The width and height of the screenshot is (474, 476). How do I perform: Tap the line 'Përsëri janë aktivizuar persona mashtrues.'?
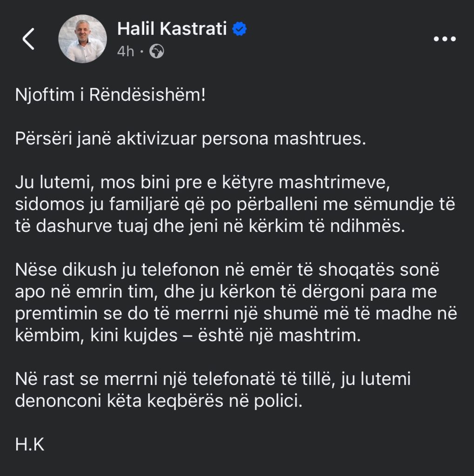[191, 139]
